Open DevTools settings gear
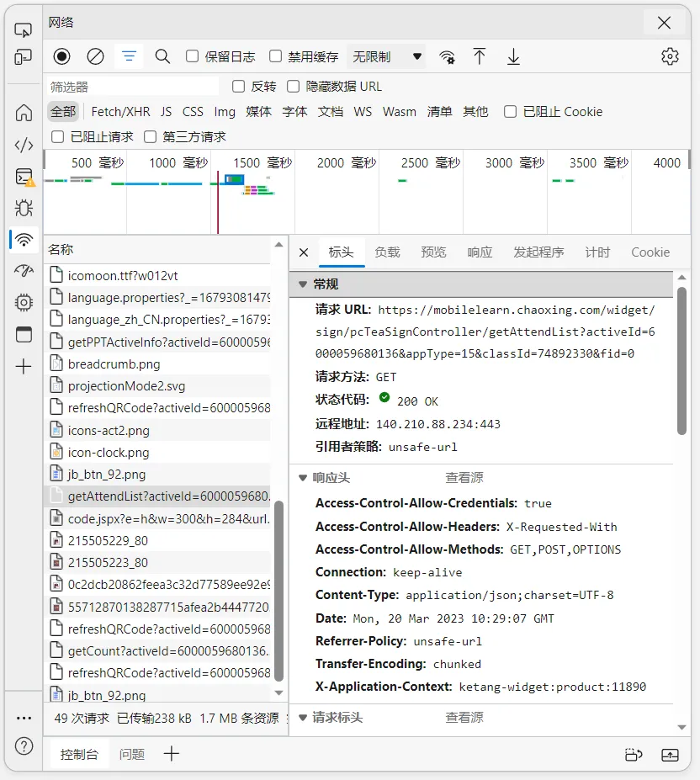Screen dimensions: 700x780 [670, 56]
